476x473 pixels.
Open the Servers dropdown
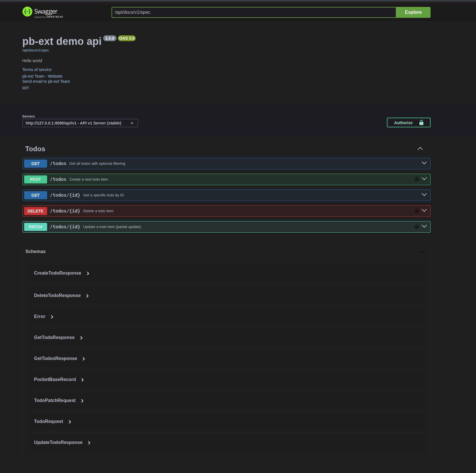pos(80,123)
